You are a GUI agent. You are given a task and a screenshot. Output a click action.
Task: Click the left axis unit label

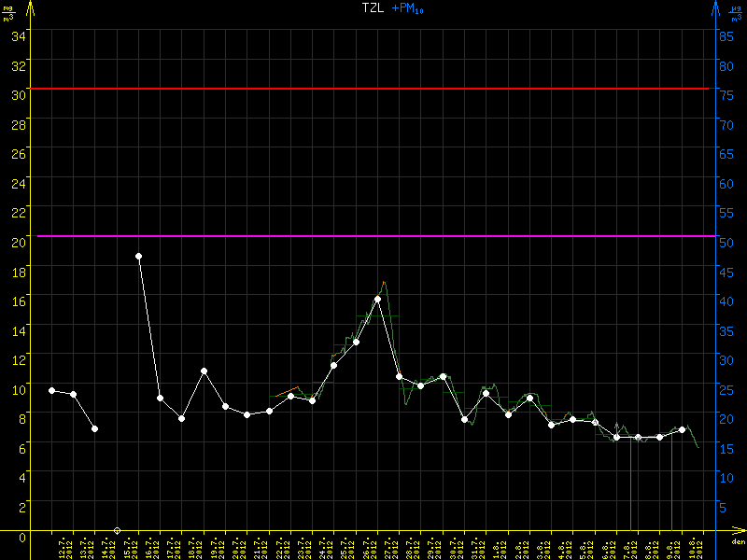[8, 13]
